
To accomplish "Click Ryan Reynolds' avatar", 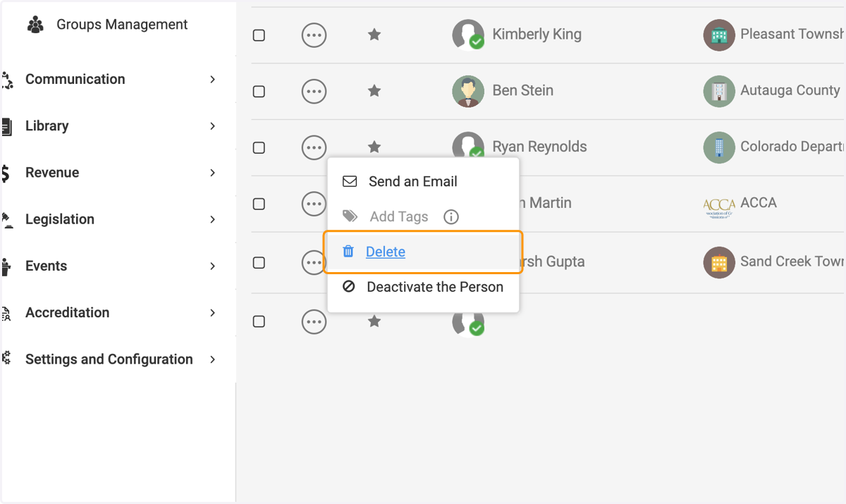I will coord(468,145).
